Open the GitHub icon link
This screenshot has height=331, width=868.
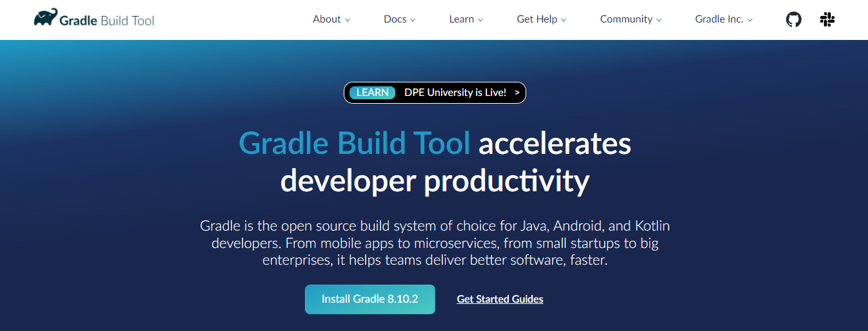(794, 19)
